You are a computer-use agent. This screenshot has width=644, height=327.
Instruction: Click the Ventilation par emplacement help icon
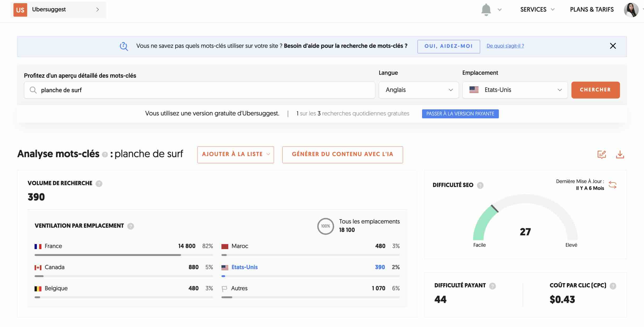pyautogui.click(x=131, y=226)
